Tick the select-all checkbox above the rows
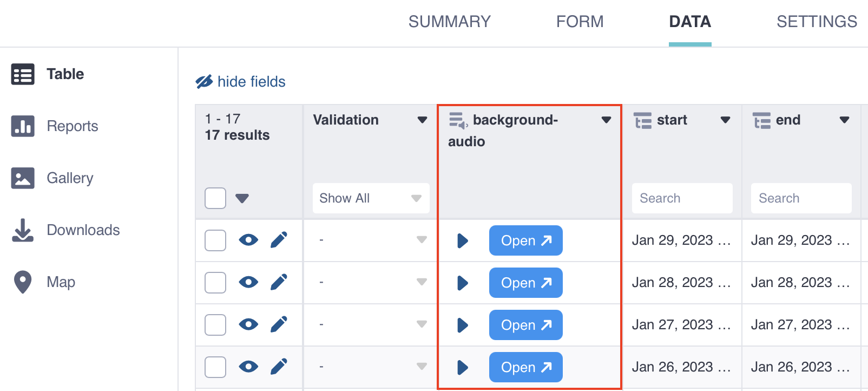Image resolution: width=868 pixels, height=391 pixels. pyautogui.click(x=215, y=198)
